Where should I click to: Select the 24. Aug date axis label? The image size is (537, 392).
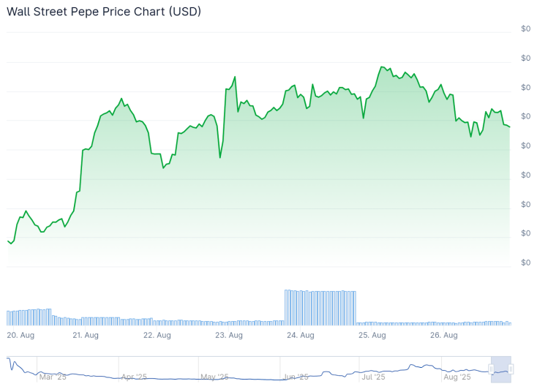(x=301, y=335)
